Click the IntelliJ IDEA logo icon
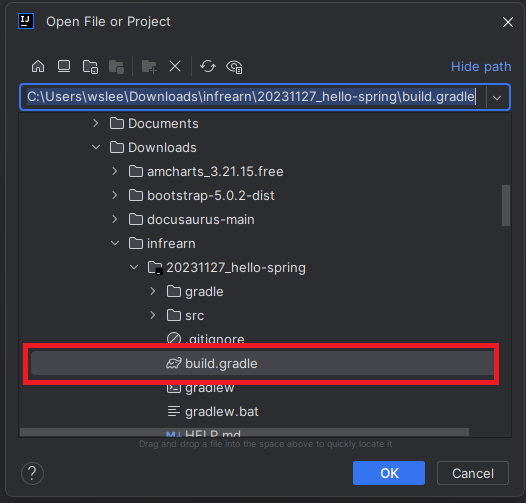Viewport: 526px width, 503px height. coord(26,21)
